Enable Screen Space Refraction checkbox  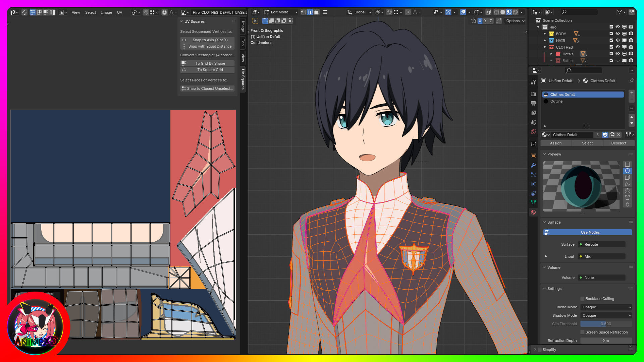pos(583,332)
